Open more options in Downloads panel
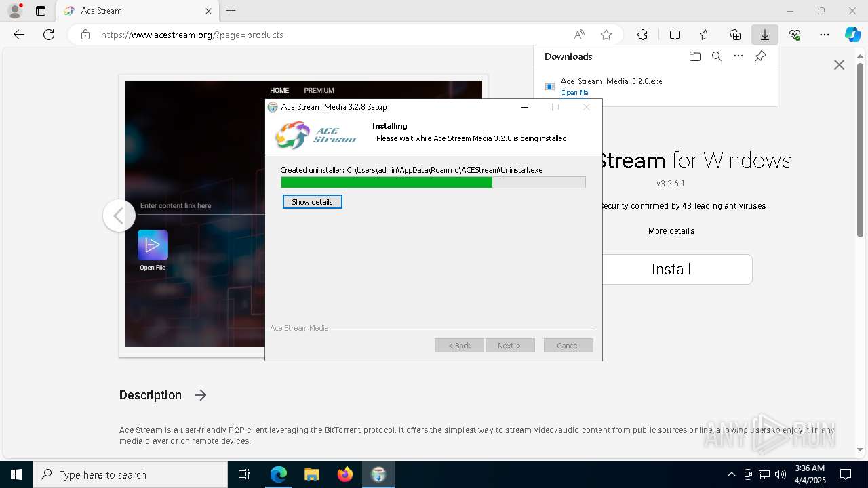This screenshot has width=868, height=488. click(738, 56)
